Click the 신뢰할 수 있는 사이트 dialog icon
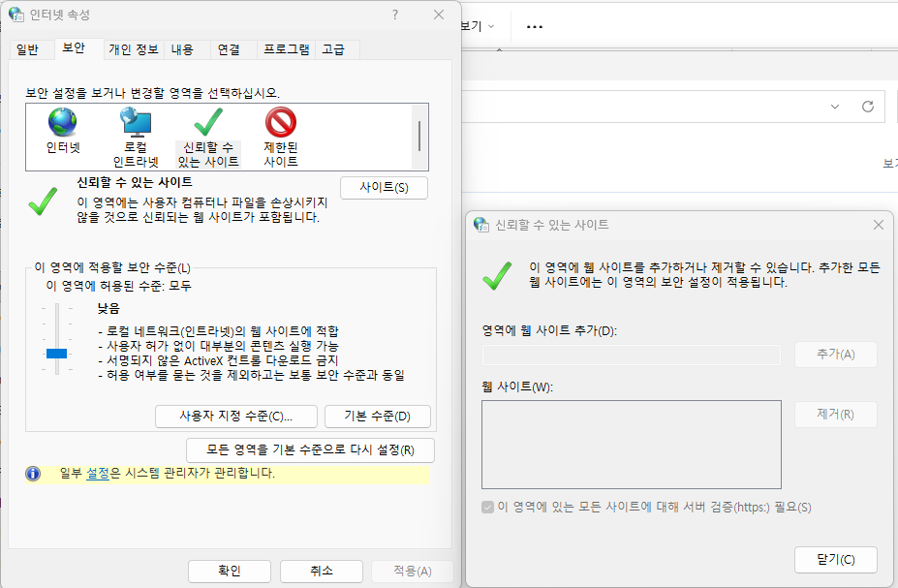Image resolution: width=898 pixels, height=588 pixels. 481,224
